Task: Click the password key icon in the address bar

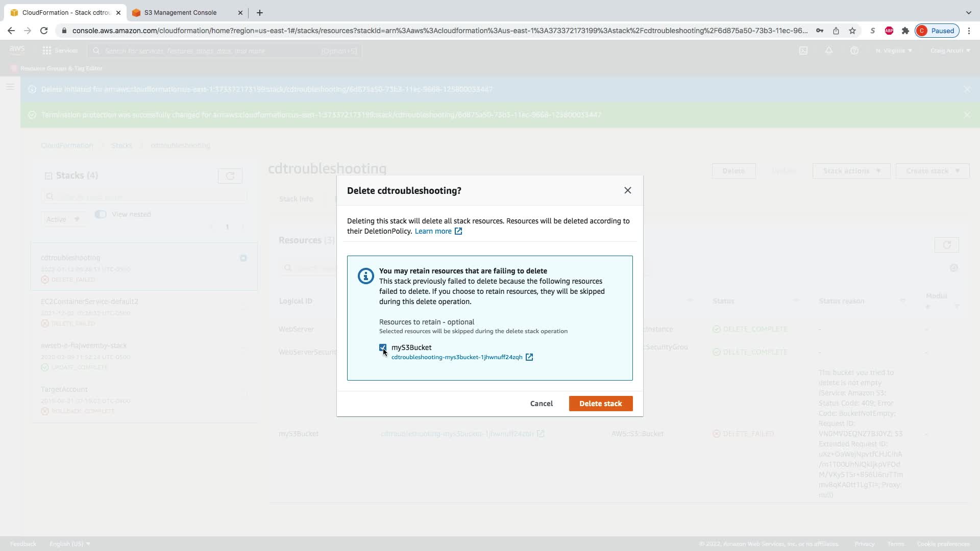Action: pyautogui.click(x=820, y=31)
